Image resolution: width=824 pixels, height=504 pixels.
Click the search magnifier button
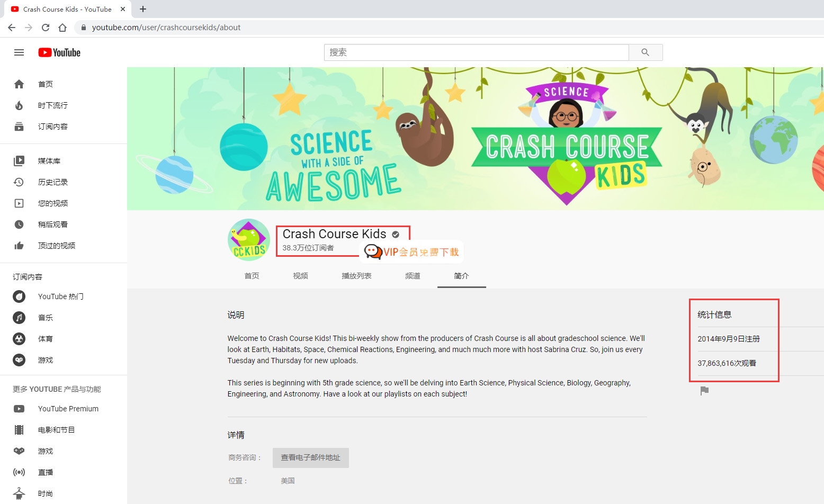[x=645, y=52]
